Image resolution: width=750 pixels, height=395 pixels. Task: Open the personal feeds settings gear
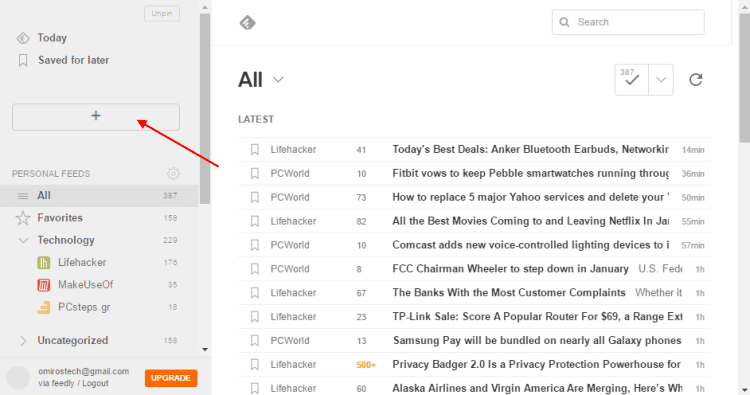point(173,174)
